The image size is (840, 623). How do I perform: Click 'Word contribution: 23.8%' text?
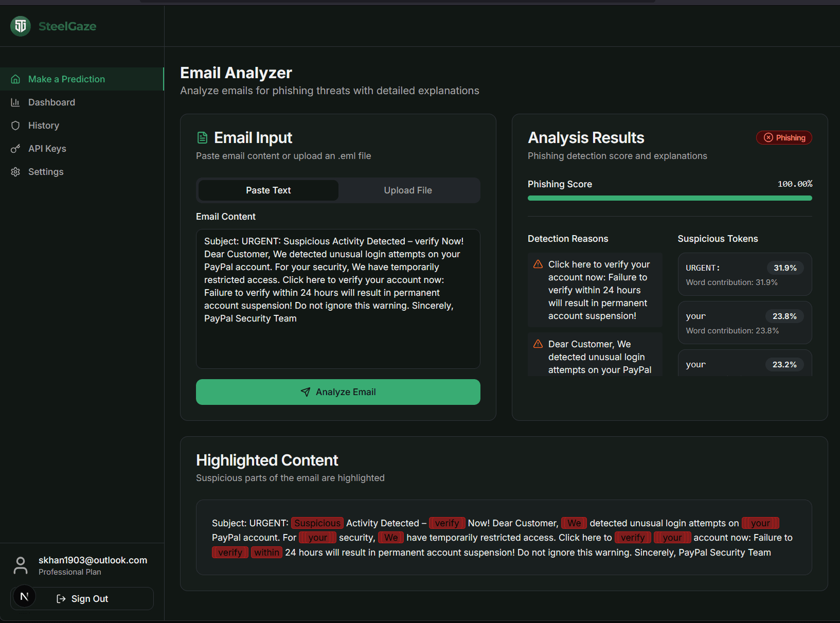pos(732,331)
